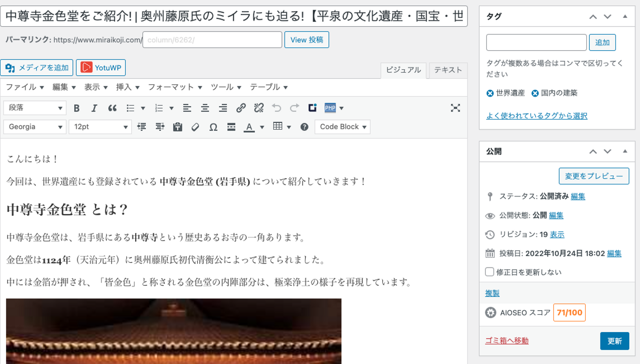Center-align the paragraph text
The width and height of the screenshot is (640, 364).
pos(205,108)
